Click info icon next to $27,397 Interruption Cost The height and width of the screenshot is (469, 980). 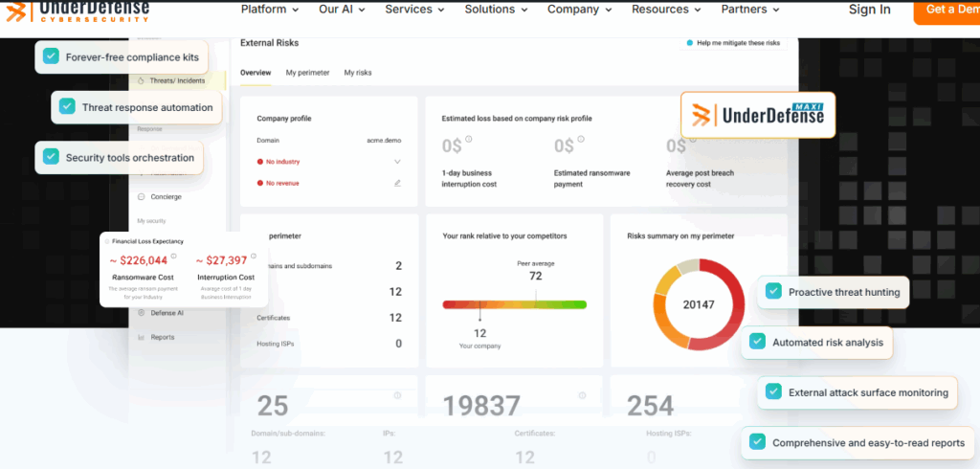[253, 256]
